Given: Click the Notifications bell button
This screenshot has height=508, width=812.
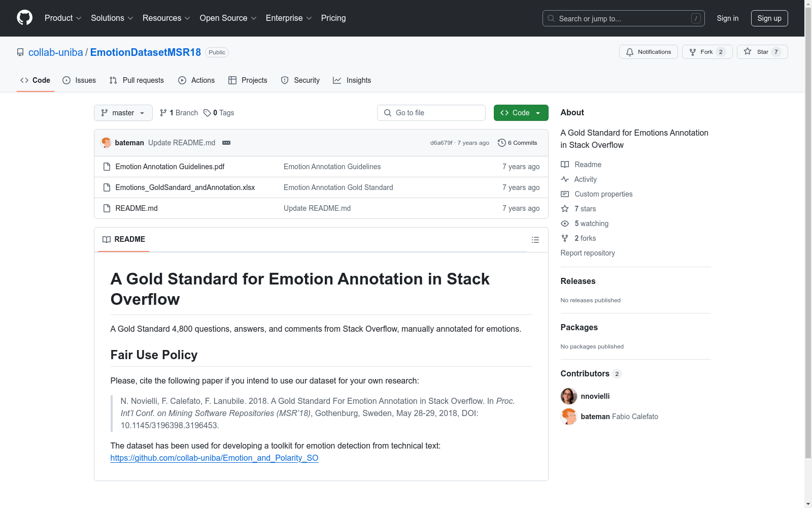Looking at the screenshot, I should pos(649,52).
